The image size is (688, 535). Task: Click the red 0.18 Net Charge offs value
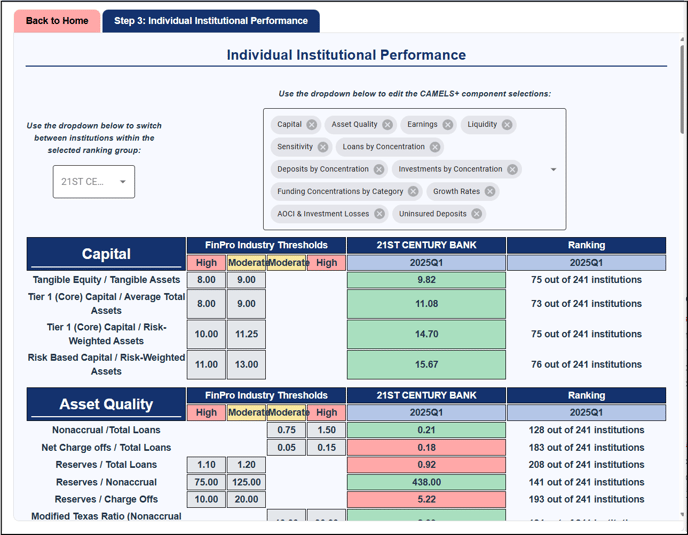click(426, 448)
